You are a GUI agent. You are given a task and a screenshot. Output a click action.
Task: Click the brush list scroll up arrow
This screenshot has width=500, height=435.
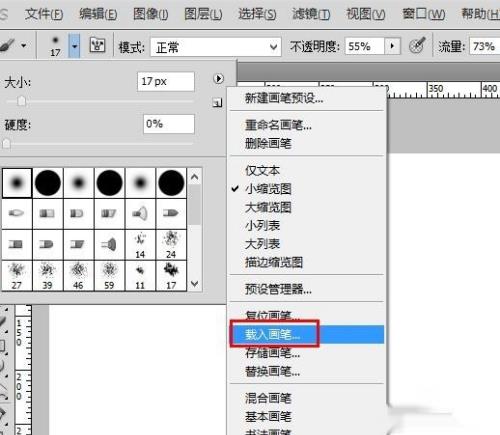[195, 177]
